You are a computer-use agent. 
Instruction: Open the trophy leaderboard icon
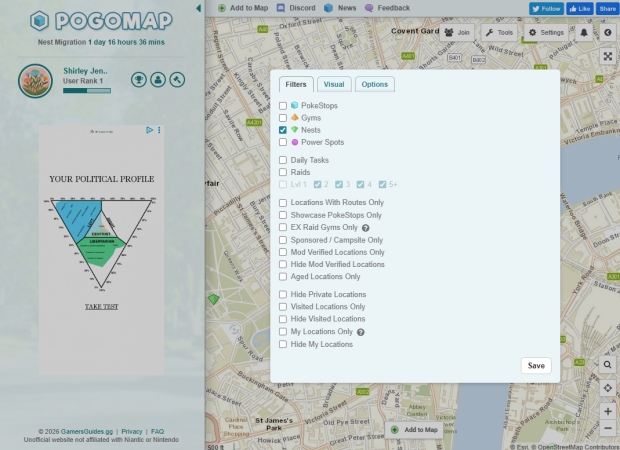pyautogui.click(x=139, y=80)
